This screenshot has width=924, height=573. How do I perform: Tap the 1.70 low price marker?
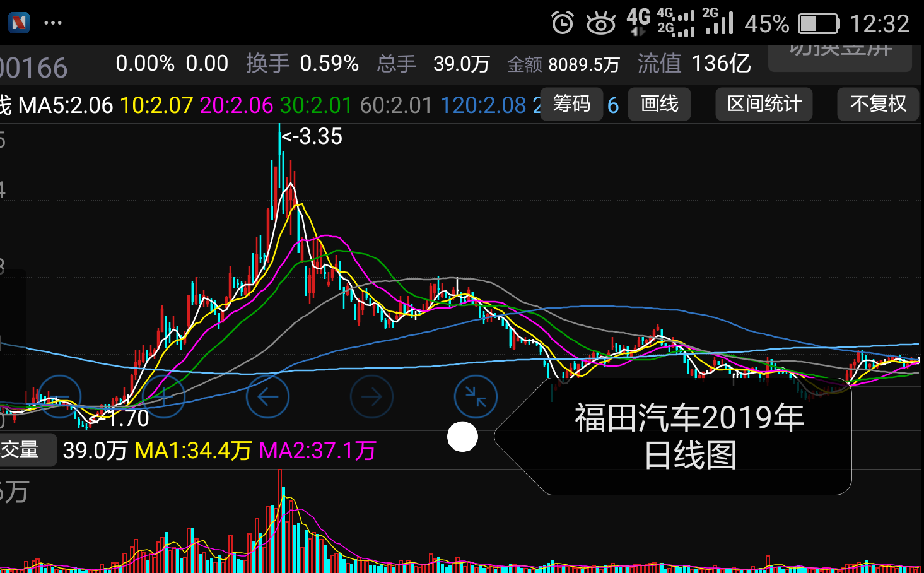coord(119,418)
